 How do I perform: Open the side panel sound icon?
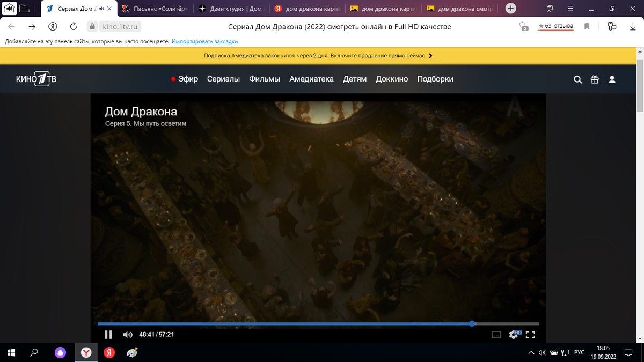coord(9,9)
